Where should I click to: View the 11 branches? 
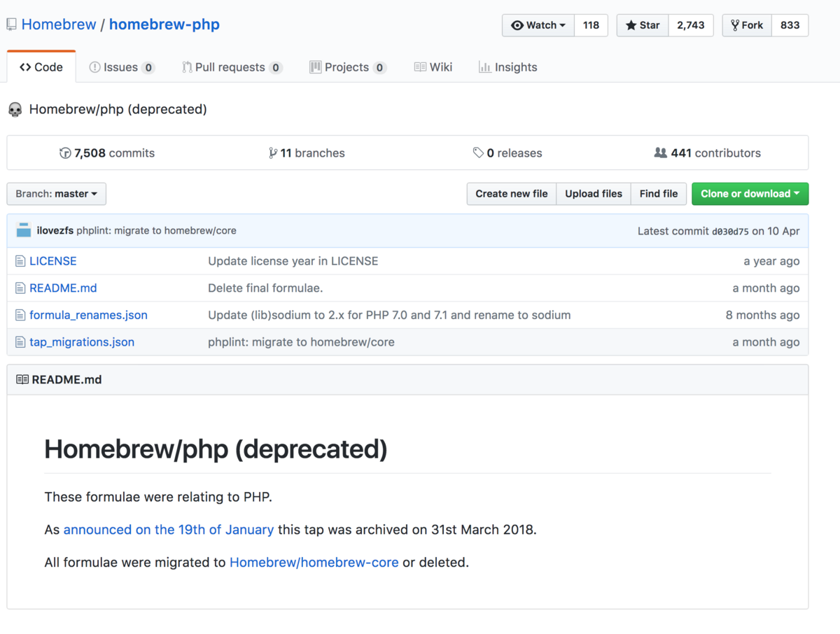[307, 153]
